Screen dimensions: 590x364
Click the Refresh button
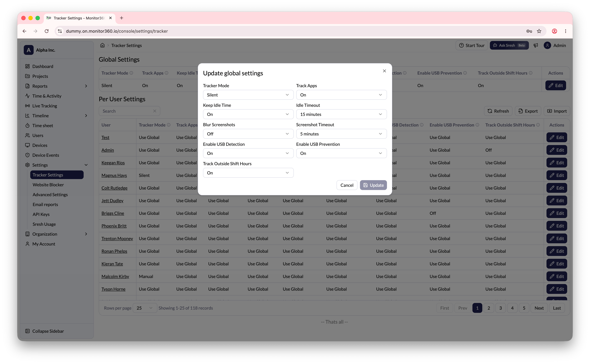498,111
